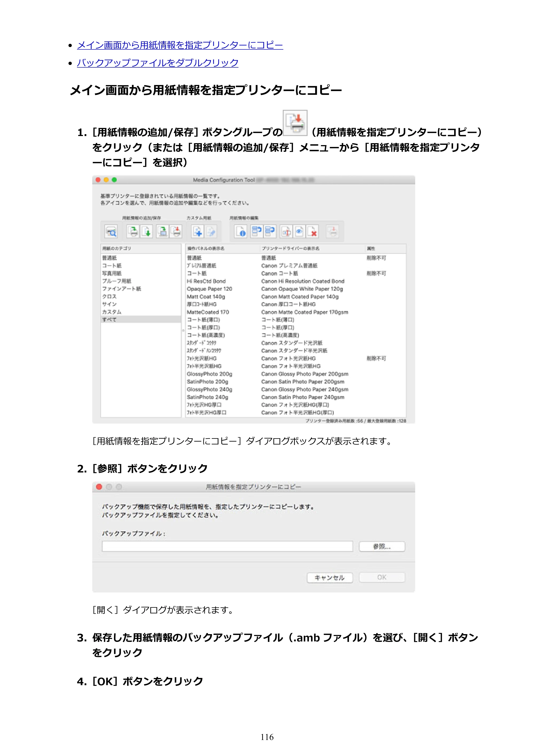The height and width of the screenshot is (756, 534).
Task: Click the registered paper count status text
Action: (x=356, y=421)
